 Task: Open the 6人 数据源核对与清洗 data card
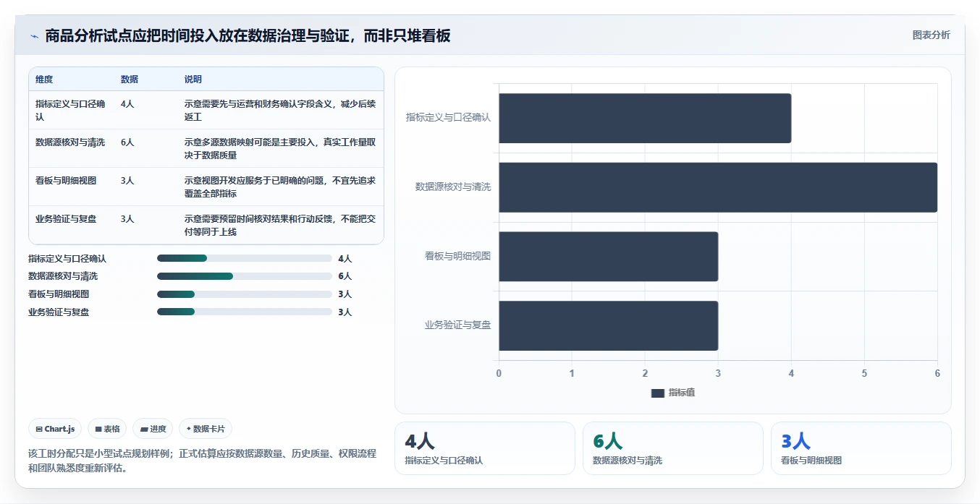pyautogui.click(x=673, y=448)
